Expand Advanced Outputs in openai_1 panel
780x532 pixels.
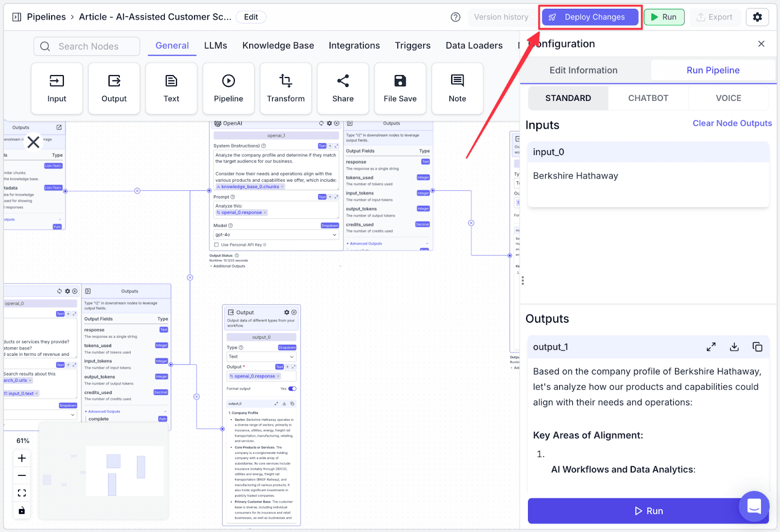tap(366, 243)
